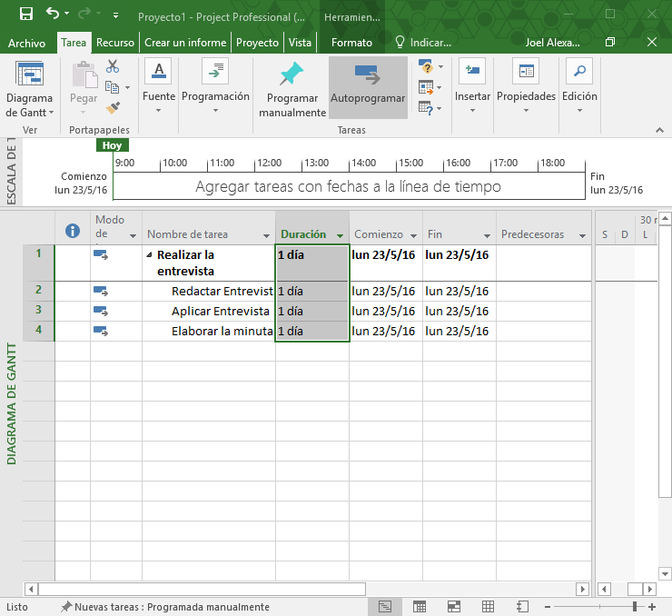Click the task information icon column header
The height and width of the screenshot is (616, 672).
[x=74, y=232]
